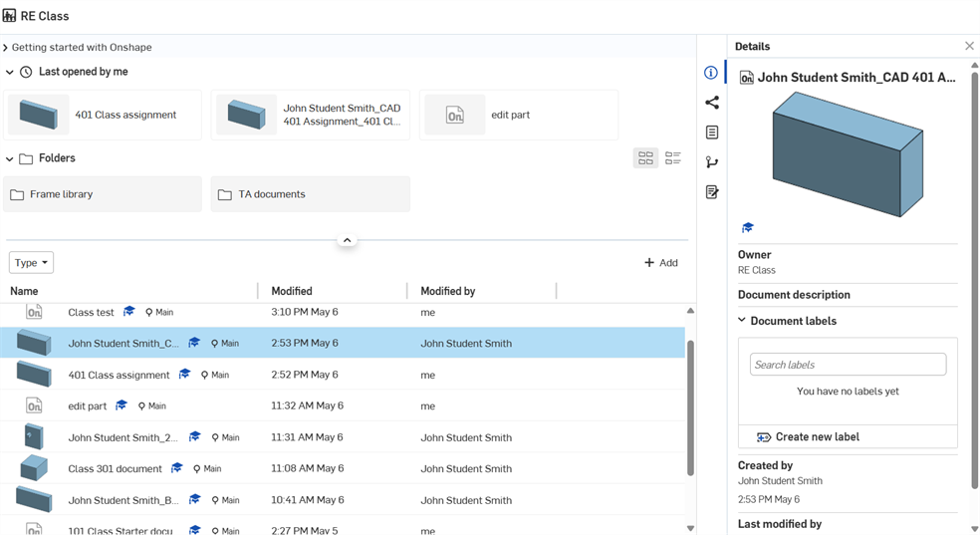This screenshot has width=980, height=535.
Task: Open the Frame library folder
Action: [103, 194]
